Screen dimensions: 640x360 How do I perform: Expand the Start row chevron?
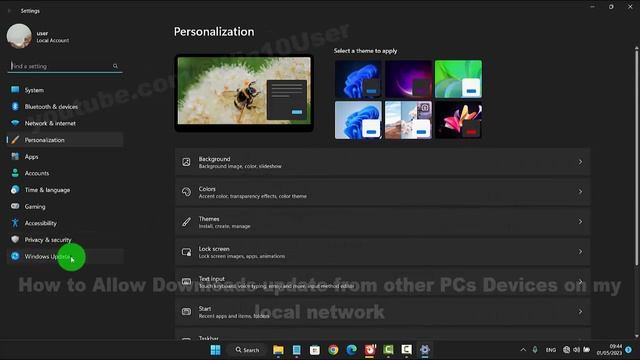pyautogui.click(x=580, y=312)
